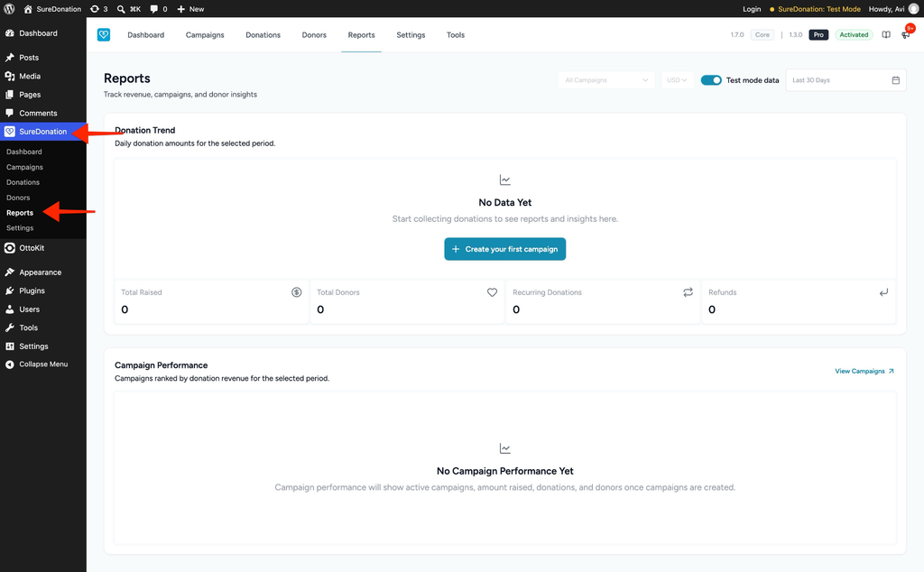
Task: Open SureDonation: Test Mode indicator
Action: click(815, 9)
